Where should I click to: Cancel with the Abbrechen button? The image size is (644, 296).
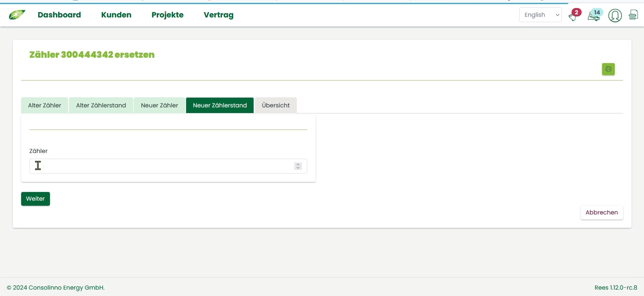(601, 212)
